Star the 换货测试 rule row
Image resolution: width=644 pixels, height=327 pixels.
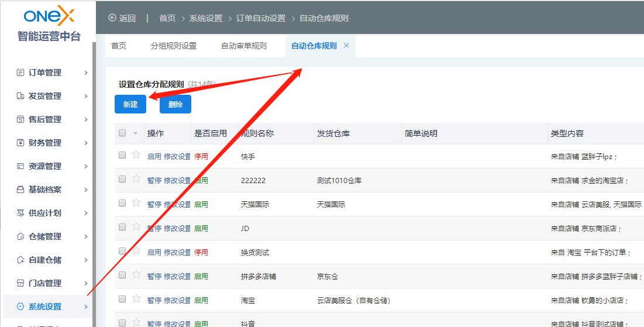click(136, 250)
